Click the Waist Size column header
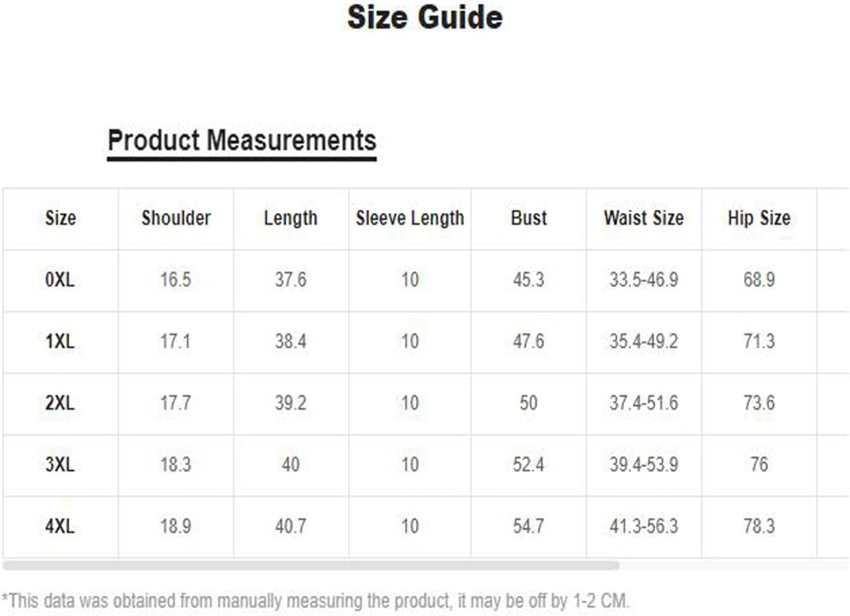This screenshot has width=850, height=616. tap(643, 218)
